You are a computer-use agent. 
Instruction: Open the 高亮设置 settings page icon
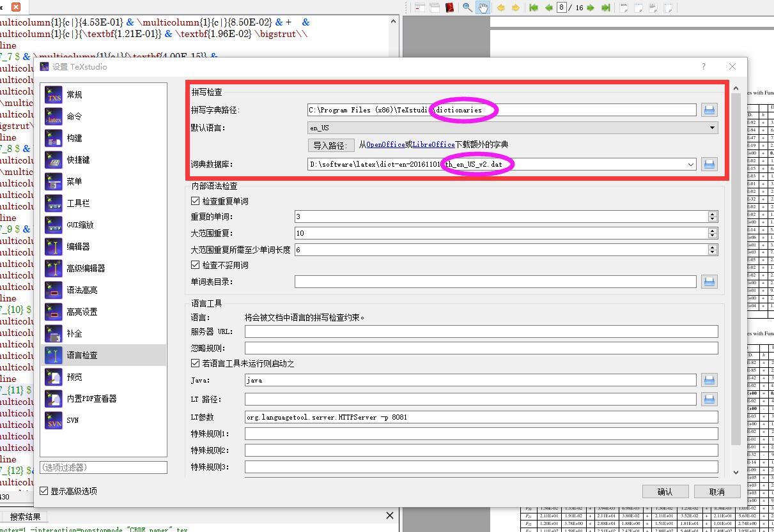[54, 312]
